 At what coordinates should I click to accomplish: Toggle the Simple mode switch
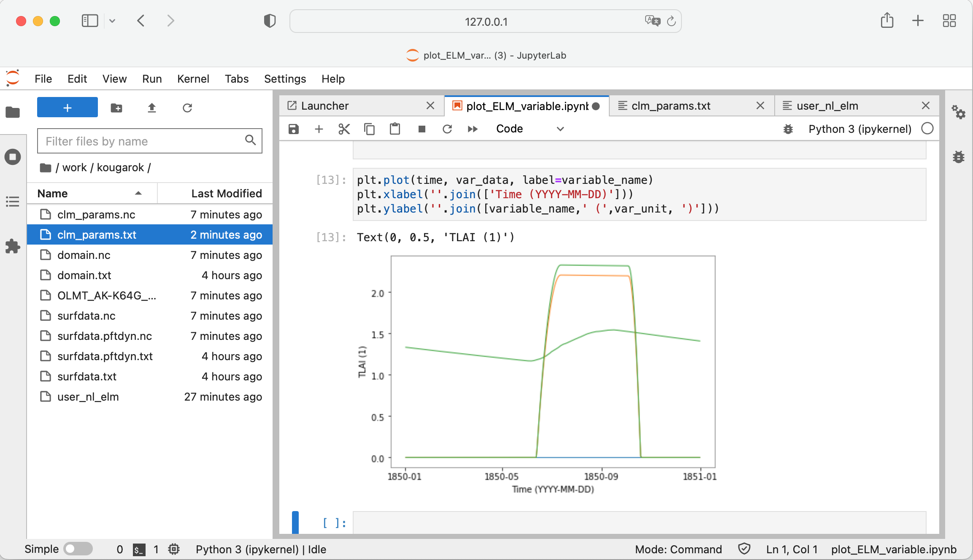[78, 549]
